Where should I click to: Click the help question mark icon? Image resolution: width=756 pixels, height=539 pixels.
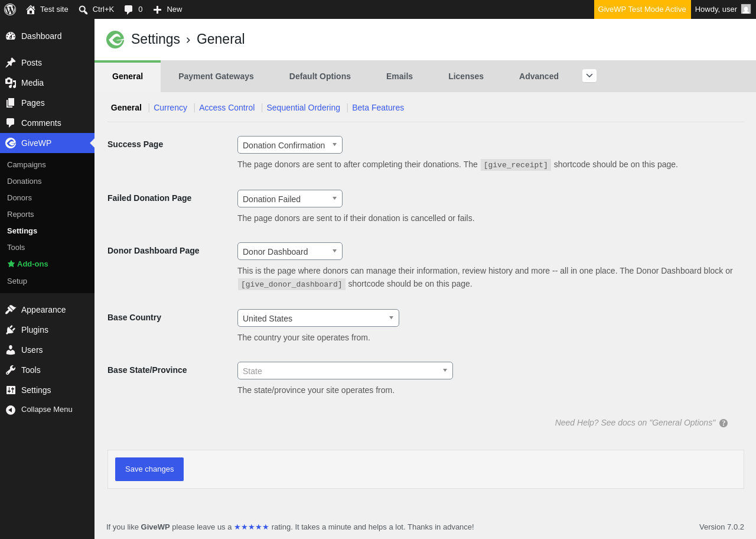[x=724, y=423]
